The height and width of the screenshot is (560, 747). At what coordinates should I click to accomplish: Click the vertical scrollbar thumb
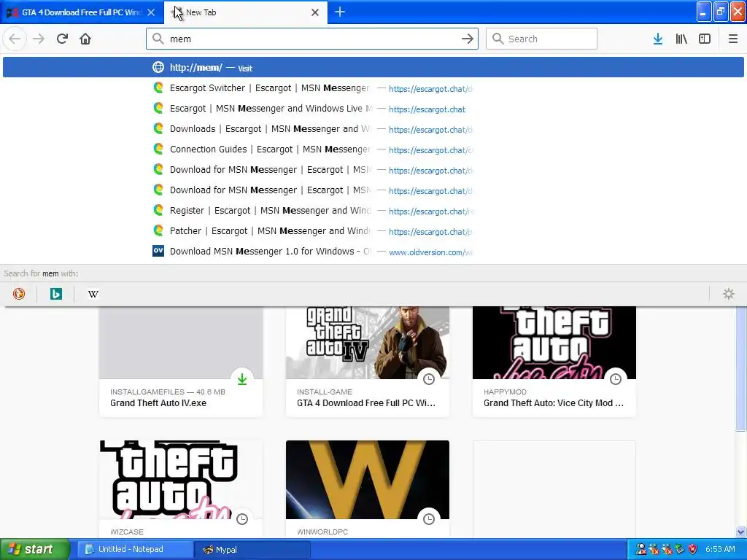pyautogui.click(x=741, y=368)
